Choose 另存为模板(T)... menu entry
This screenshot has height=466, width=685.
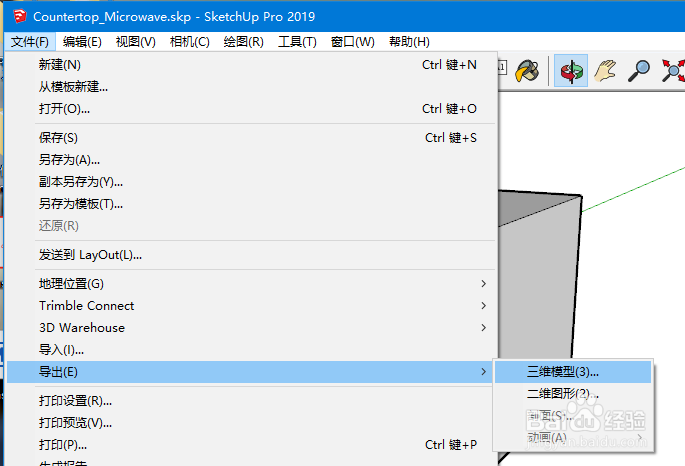coord(251,204)
